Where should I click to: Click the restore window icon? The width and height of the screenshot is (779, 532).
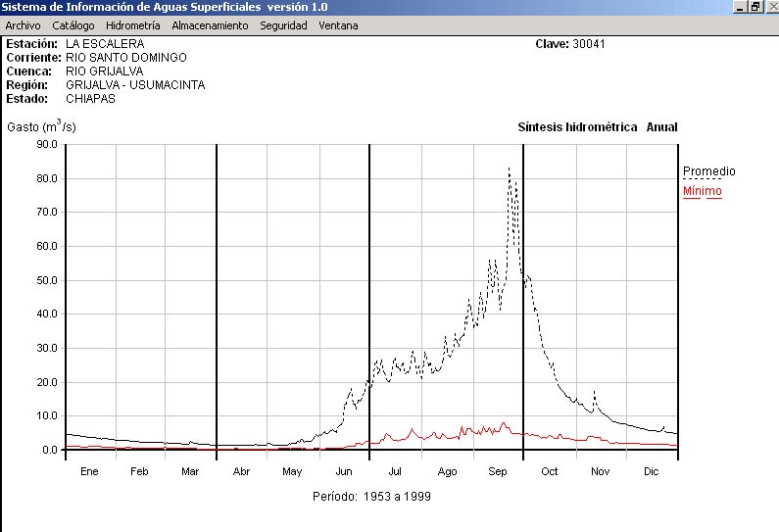755,7
